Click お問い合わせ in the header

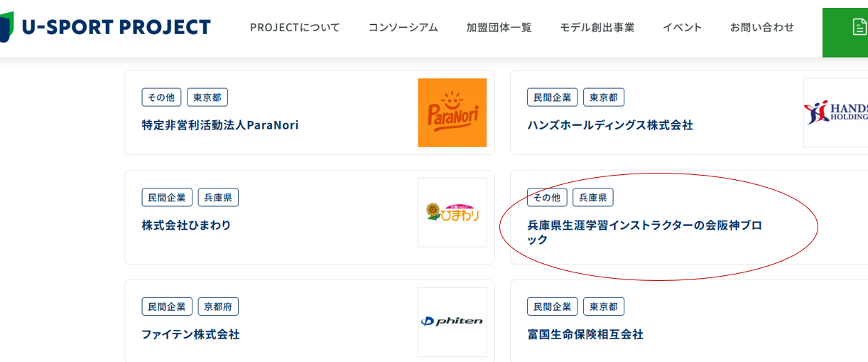[x=761, y=27]
